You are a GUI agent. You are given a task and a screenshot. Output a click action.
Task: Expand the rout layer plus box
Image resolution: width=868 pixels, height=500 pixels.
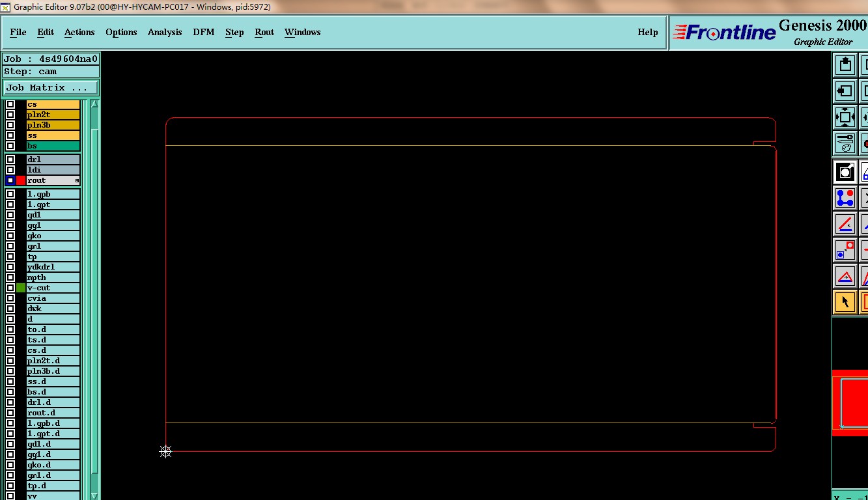(77, 180)
